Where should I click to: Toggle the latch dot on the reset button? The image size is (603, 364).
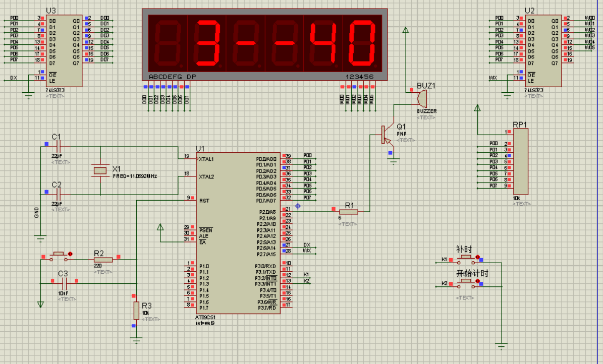(x=70, y=254)
